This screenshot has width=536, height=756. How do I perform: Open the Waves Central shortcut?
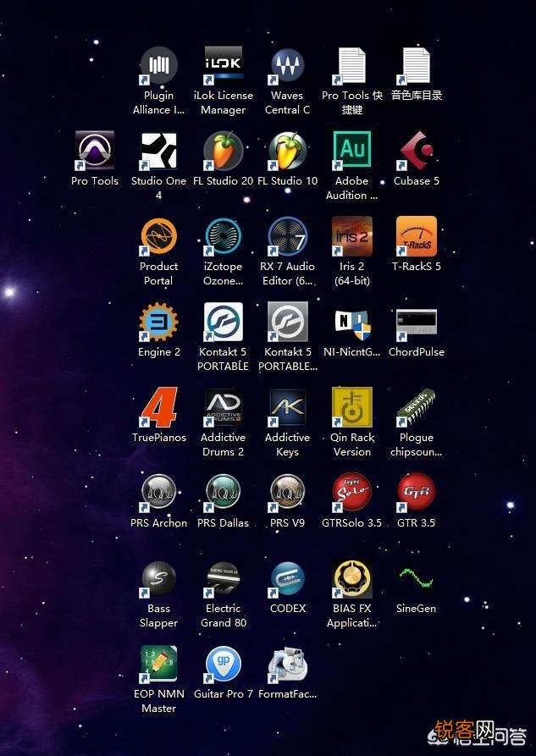coord(288,65)
